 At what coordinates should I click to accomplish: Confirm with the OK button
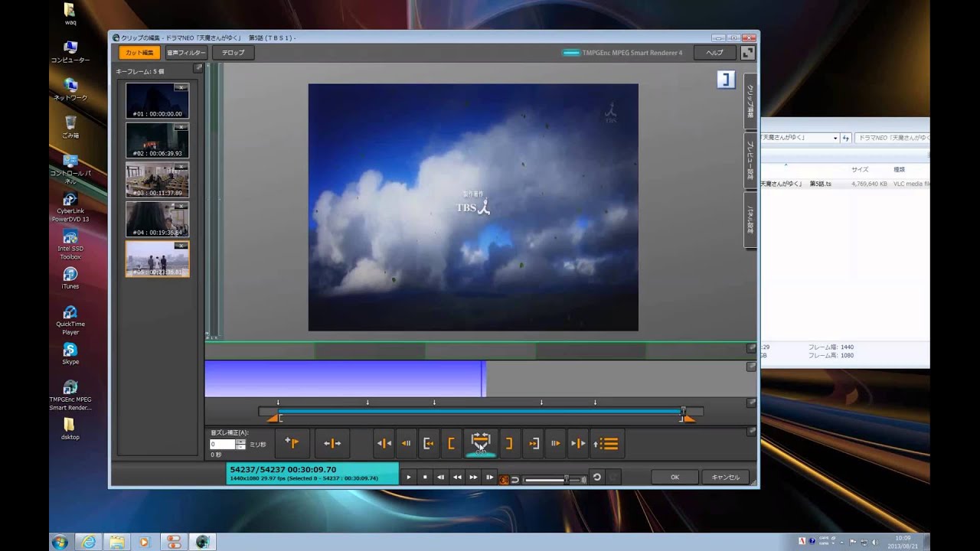click(x=675, y=478)
